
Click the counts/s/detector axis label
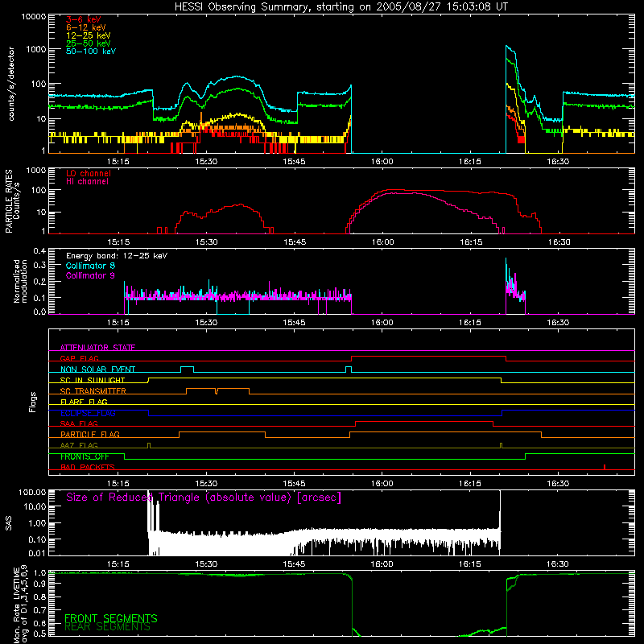tap(11, 84)
